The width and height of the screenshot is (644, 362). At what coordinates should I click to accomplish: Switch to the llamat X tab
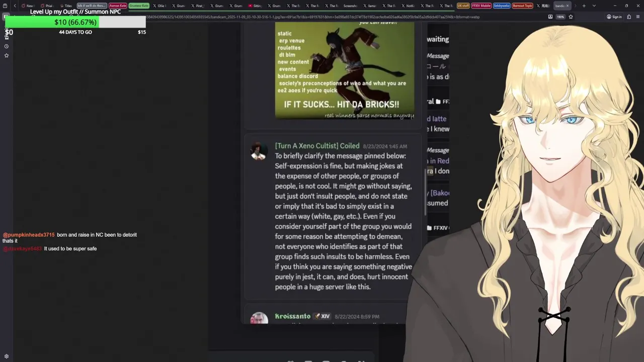(x=370, y=6)
